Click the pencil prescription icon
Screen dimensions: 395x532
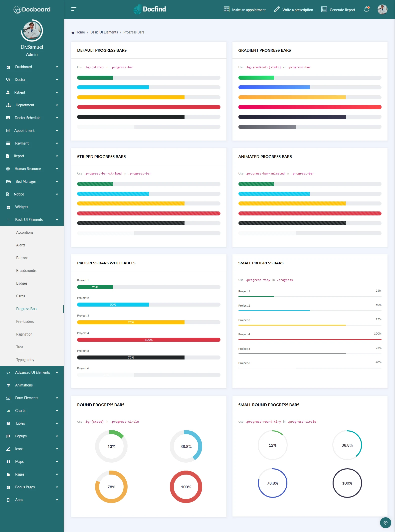[277, 9]
